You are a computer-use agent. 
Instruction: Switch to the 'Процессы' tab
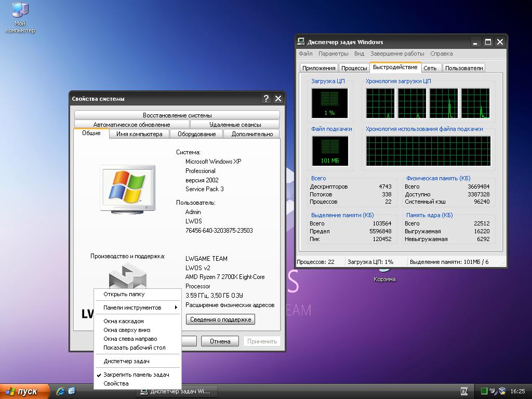pyautogui.click(x=354, y=68)
